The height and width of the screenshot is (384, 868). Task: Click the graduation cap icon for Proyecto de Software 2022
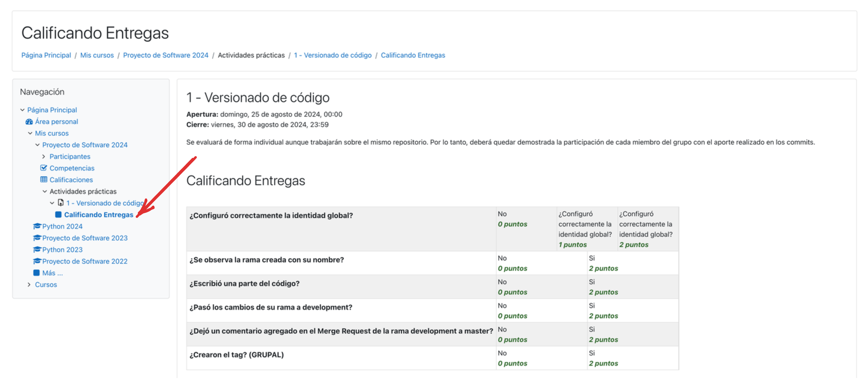pyautogui.click(x=37, y=261)
